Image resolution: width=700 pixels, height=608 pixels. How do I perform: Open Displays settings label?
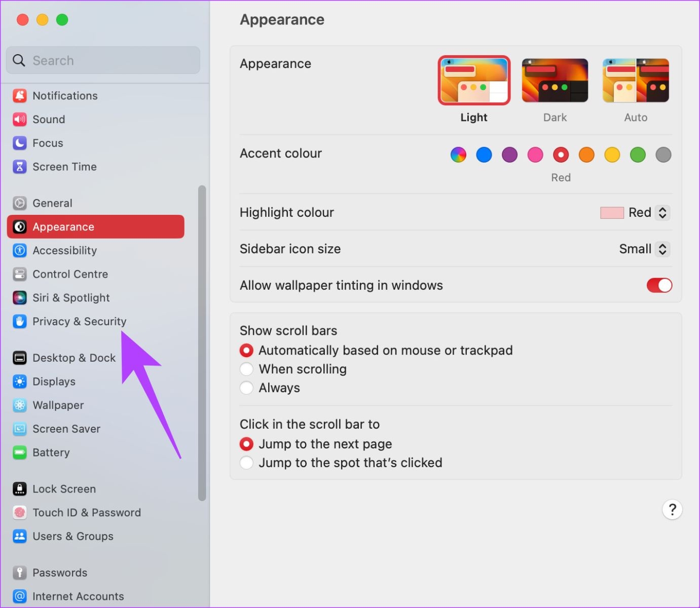pos(54,382)
